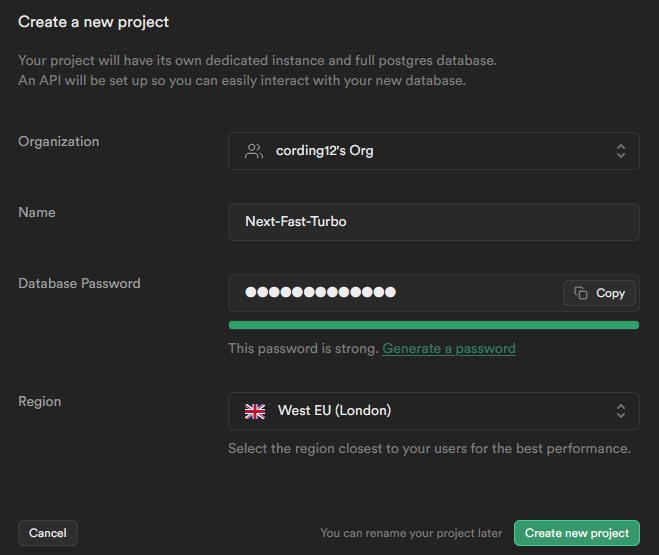The width and height of the screenshot is (659, 555).
Task: Click the UK flag icon in Region selector
Action: 255,410
